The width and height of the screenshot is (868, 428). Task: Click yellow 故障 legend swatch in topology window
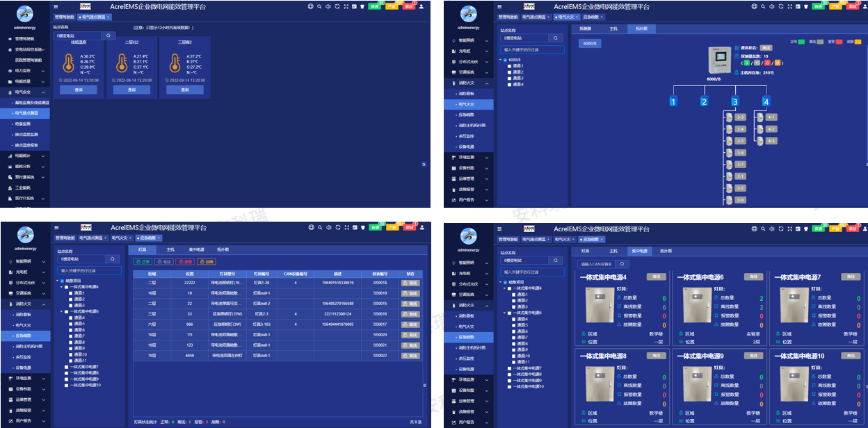pyautogui.click(x=858, y=42)
